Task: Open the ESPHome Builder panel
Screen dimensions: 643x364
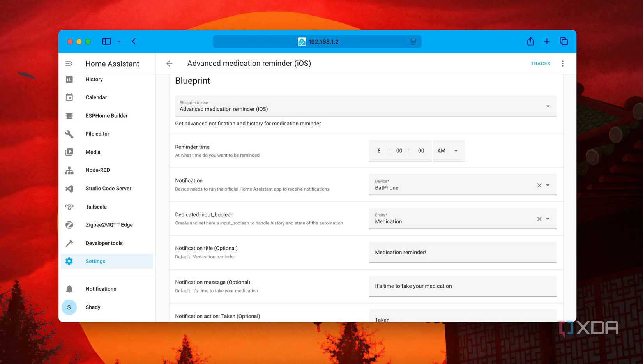Action: point(106,115)
